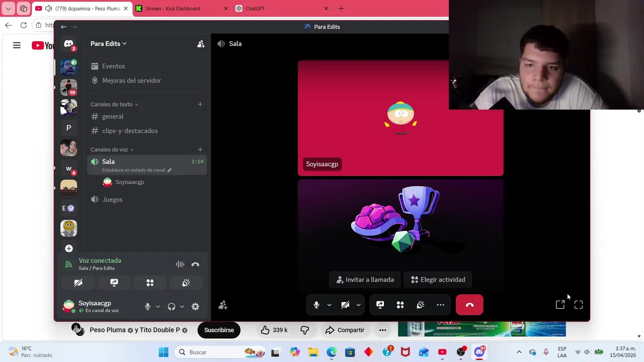The image size is (644, 362).
Task: Create channel plus next to Canales de texto
Action: click(200, 104)
